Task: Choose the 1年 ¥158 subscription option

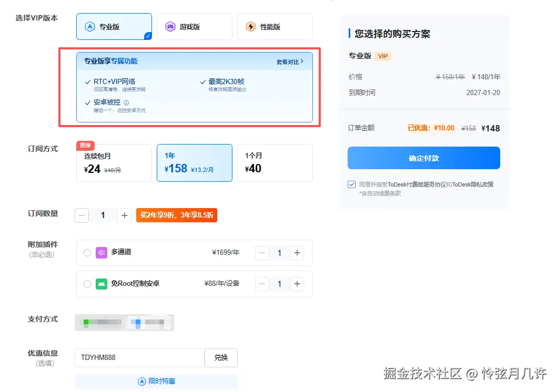Action: tap(194, 163)
